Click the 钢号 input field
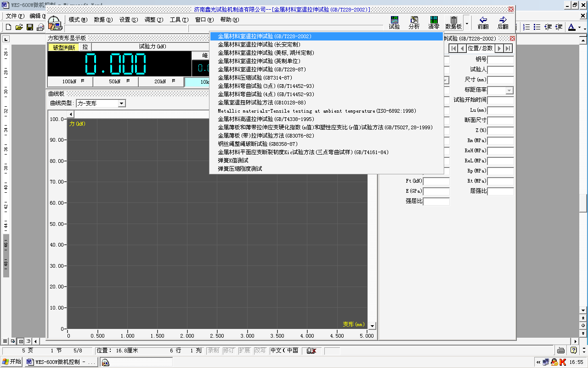 (500, 60)
